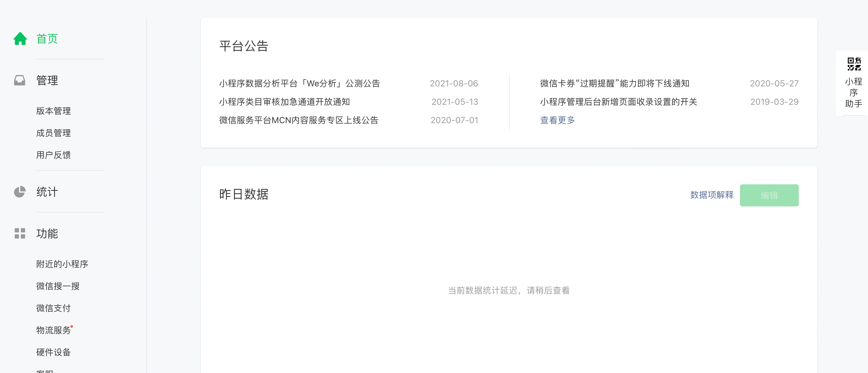Click the green home icon

point(20,38)
